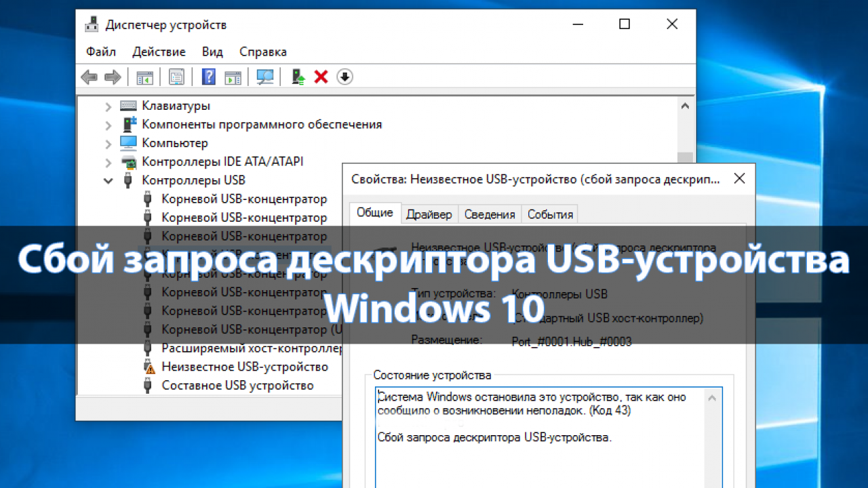Toggle the show/hide console tree toolbar icon
The height and width of the screenshot is (488, 868).
tap(144, 77)
